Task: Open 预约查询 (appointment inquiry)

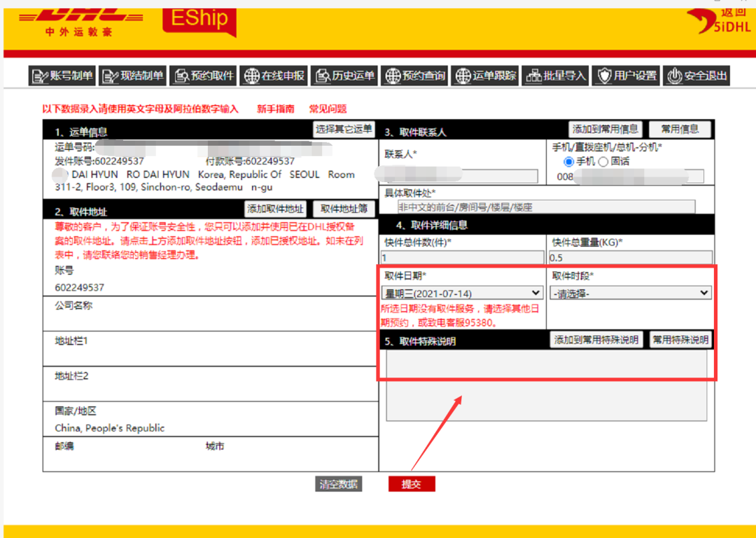Action: (x=414, y=76)
